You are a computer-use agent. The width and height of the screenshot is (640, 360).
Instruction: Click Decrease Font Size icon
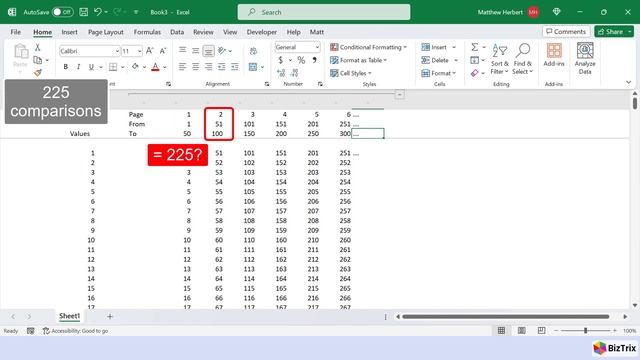163,51
